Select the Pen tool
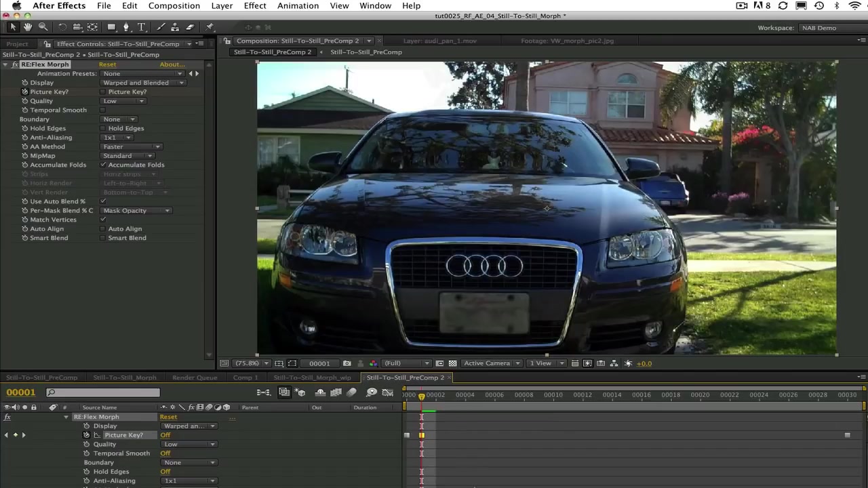Screen dimensions: 868x488 pos(126,27)
